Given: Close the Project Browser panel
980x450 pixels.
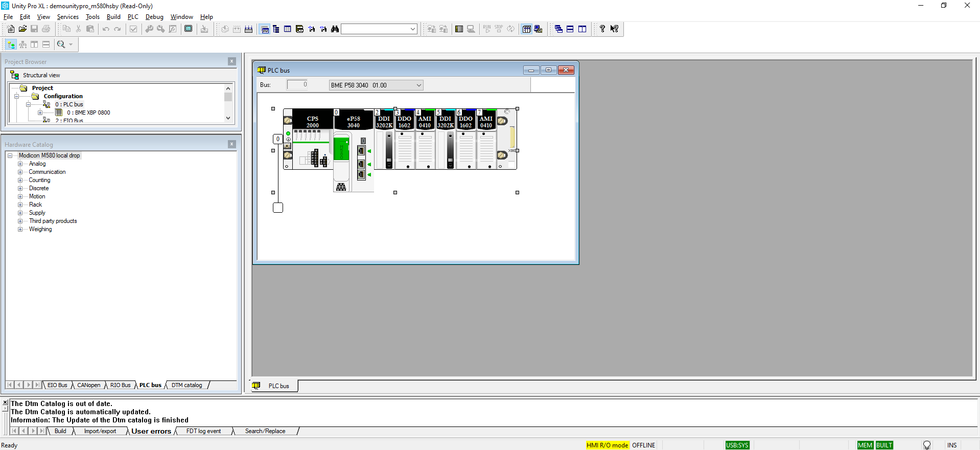Looking at the screenshot, I should click(231, 61).
